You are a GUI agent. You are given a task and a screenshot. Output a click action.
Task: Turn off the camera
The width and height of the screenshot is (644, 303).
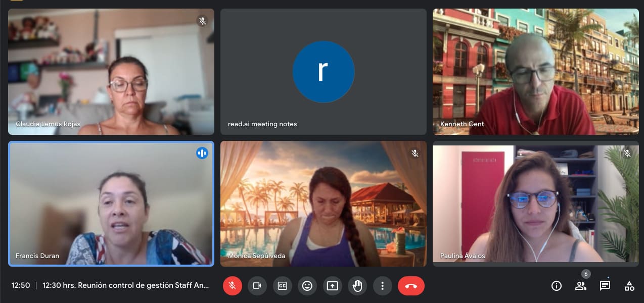click(x=257, y=286)
